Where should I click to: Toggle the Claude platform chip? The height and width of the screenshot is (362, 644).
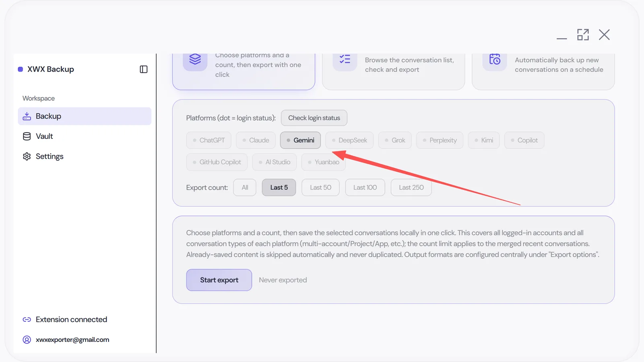coord(256,140)
